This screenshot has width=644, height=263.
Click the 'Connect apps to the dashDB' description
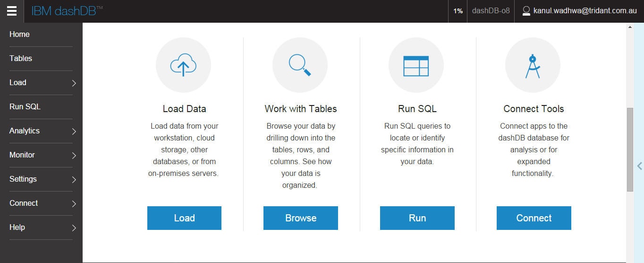[534, 149]
